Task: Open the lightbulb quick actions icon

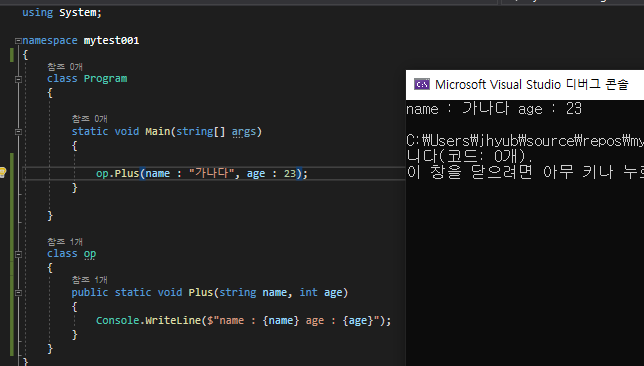Action: (x=2, y=172)
